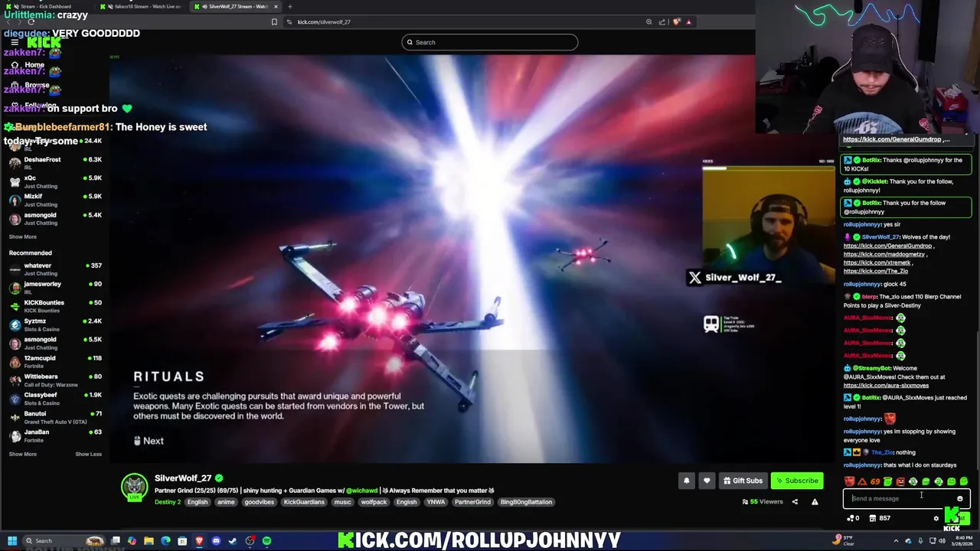Image resolution: width=980 pixels, height=551 pixels.
Task: Click the notification bell for SilverWolf_27
Action: (x=686, y=481)
